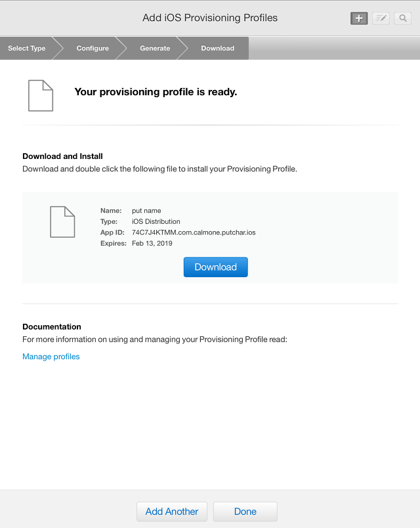The width and height of the screenshot is (420, 528).
Task: Click the Done button
Action: [245, 512]
